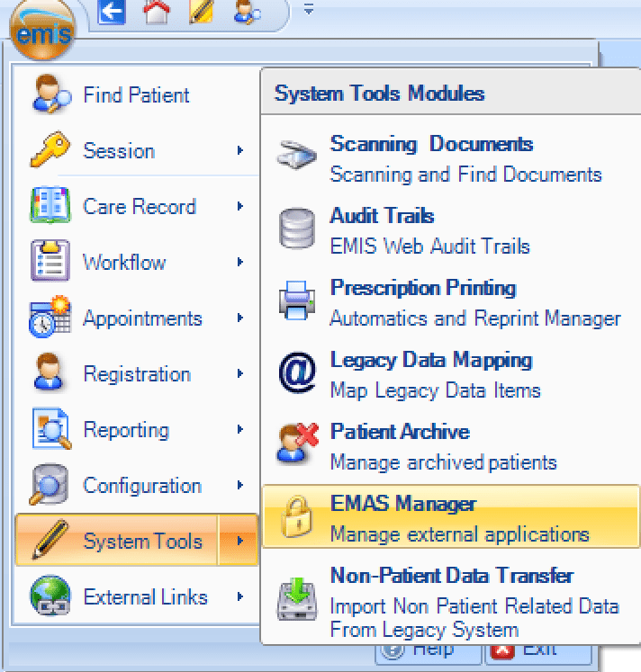The image size is (641, 672).
Task: Click the blue back arrow toolbar icon
Action: (112, 12)
